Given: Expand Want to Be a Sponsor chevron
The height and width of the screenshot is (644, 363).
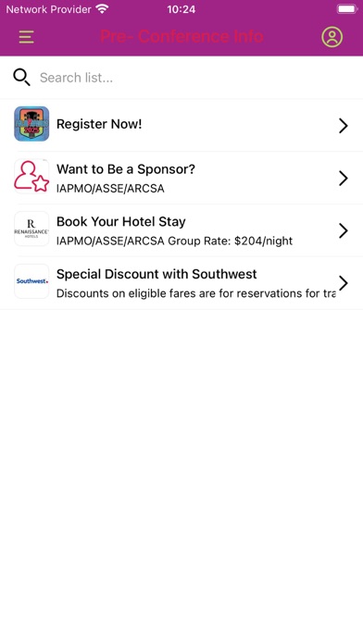Looking at the screenshot, I should (344, 178).
